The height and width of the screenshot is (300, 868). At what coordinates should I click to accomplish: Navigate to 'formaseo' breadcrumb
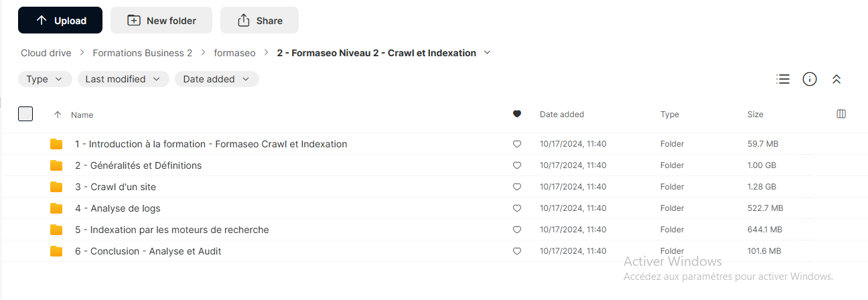point(234,53)
